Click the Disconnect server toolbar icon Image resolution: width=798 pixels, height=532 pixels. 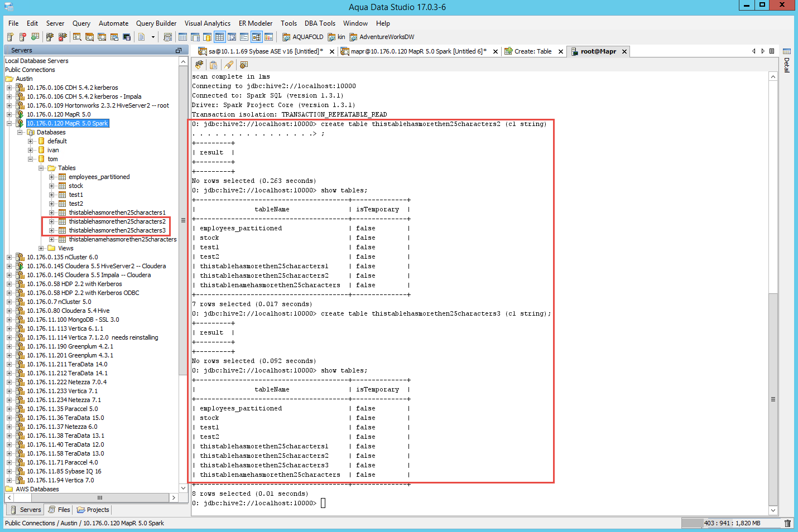62,37
